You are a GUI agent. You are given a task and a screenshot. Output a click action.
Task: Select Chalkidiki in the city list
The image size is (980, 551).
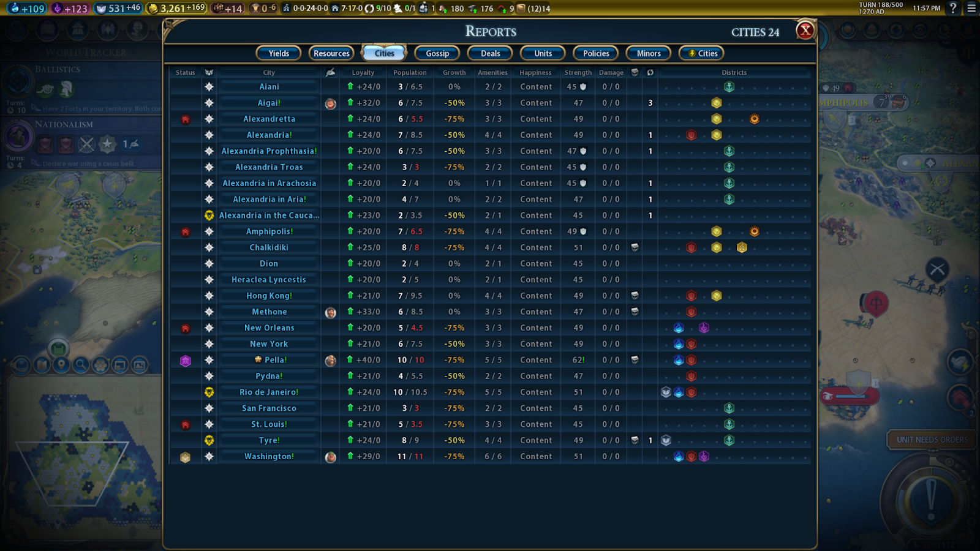tap(269, 247)
